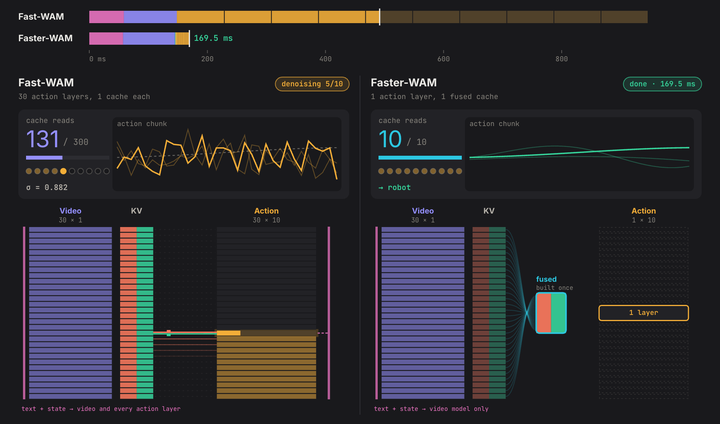Click the 'Video' heading in the Fast-WAM panel
The width and height of the screenshot is (720, 424).
(x=70, y=211)
